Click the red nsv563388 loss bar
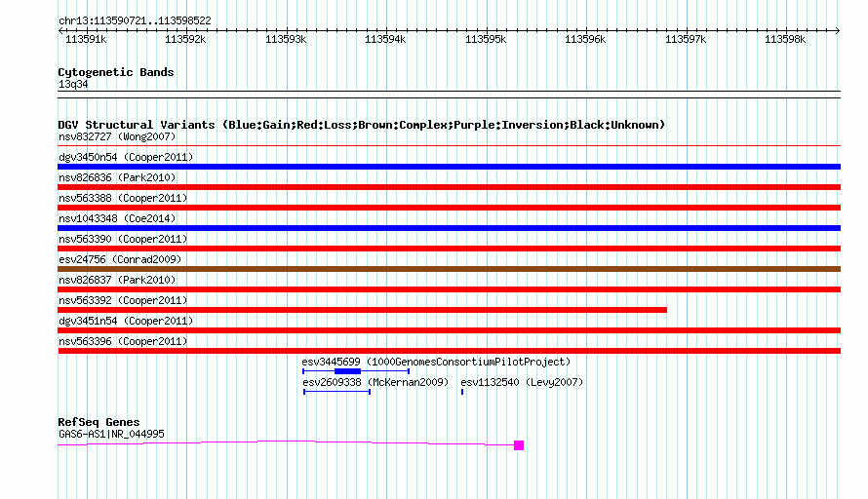The image size is (868, 499). pyautogui.click(x=449, y=208)
